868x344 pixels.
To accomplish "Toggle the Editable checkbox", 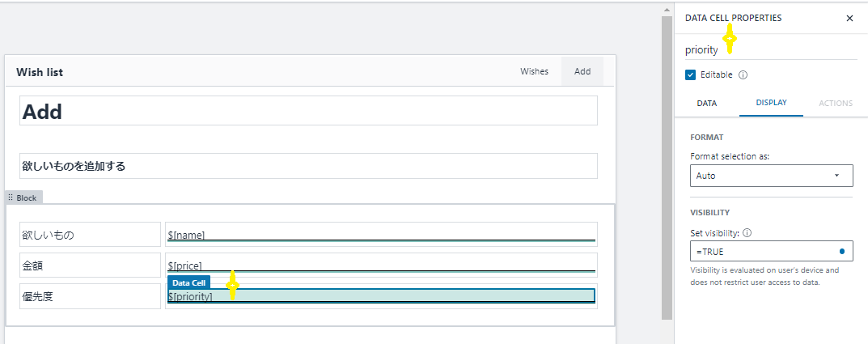I will (x=691, y=74).
